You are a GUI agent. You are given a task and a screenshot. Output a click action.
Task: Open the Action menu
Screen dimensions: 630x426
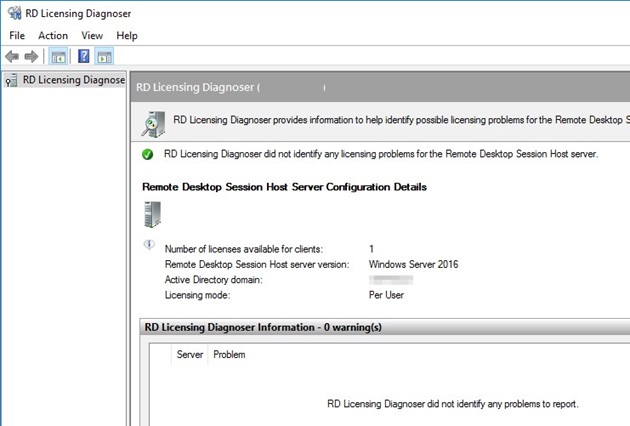pos(53,35)
